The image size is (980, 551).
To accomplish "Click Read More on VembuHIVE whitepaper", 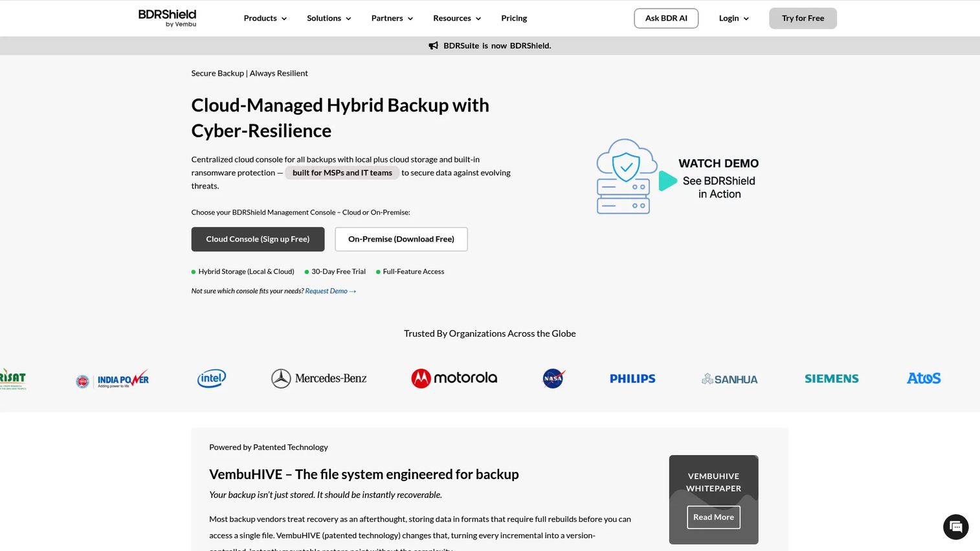I will tap(713, 517).
